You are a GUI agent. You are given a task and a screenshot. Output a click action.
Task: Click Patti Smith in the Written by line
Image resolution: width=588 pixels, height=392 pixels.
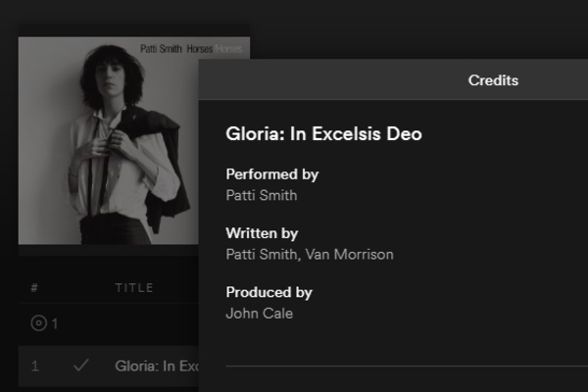click(261, 254)
